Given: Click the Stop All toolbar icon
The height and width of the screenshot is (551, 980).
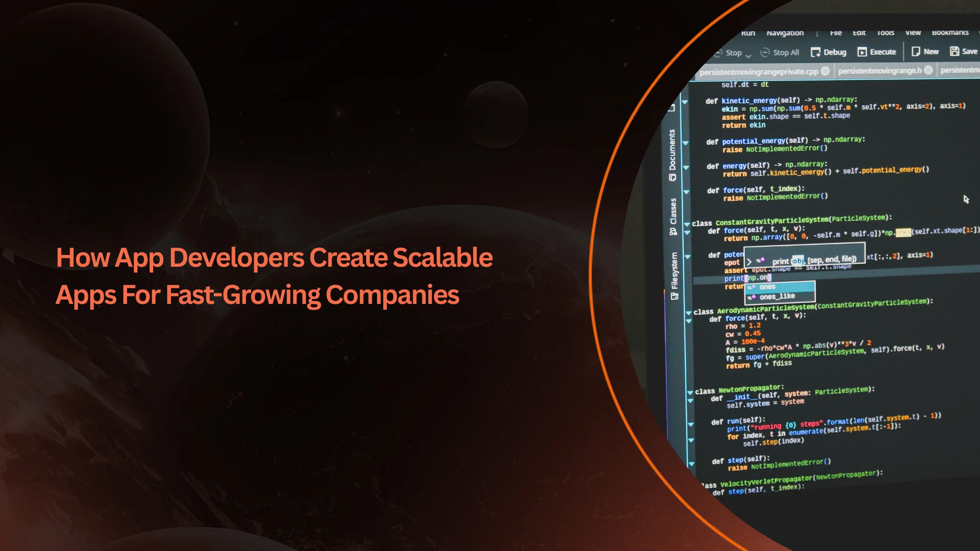Looking at the screenshot, I should 765,53.
